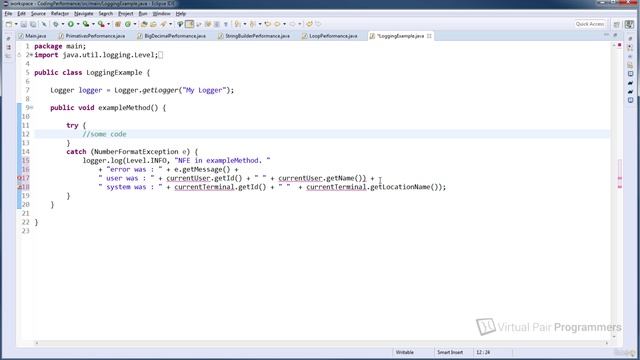Click the Debug bug icon
Screen dimensions: 640x360
[x=56, y=24]
